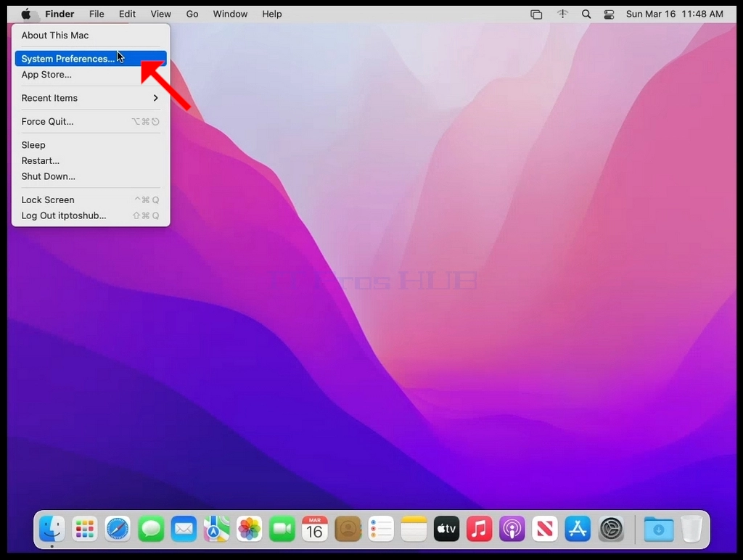Open the Window menu
This screenshot has height=560, width=743.
click(230, 15)
